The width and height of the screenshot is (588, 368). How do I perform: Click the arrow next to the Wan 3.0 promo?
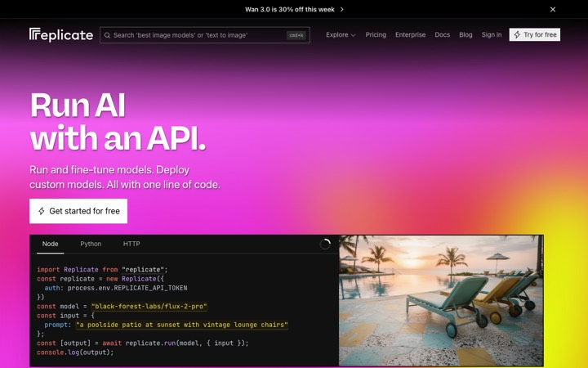coord(341,9)
